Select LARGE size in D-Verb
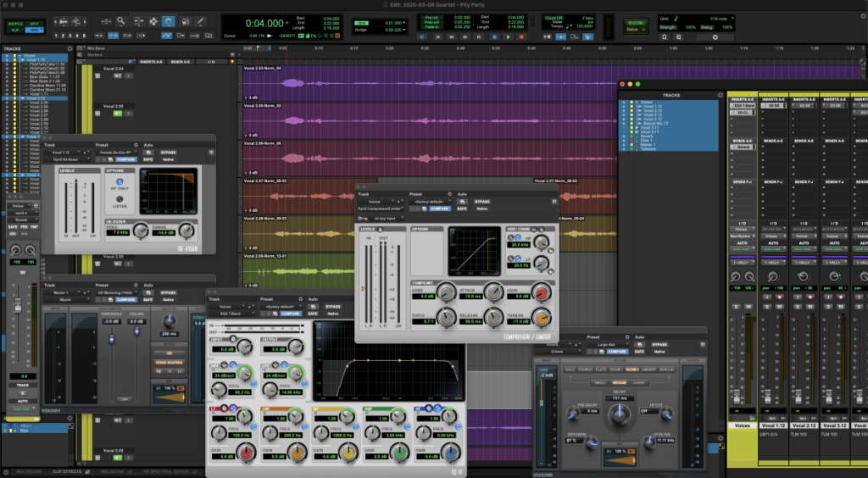This screenshot has height=478, width=868. pyautogui.click(x=638, y=382)
